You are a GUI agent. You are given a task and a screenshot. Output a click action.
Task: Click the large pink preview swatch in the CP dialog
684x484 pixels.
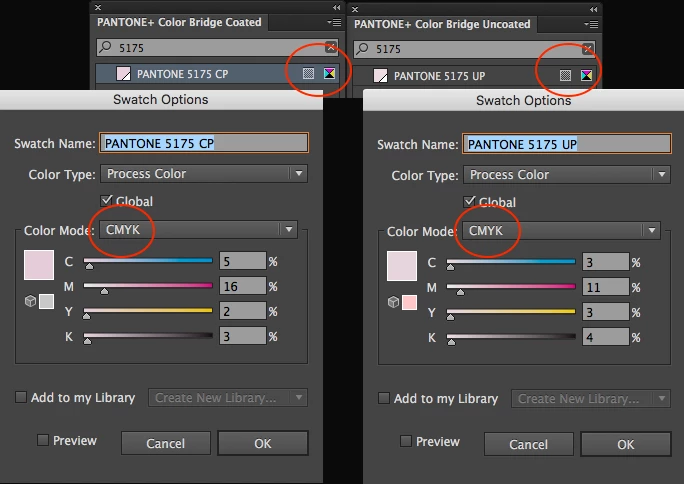[39, 265]
